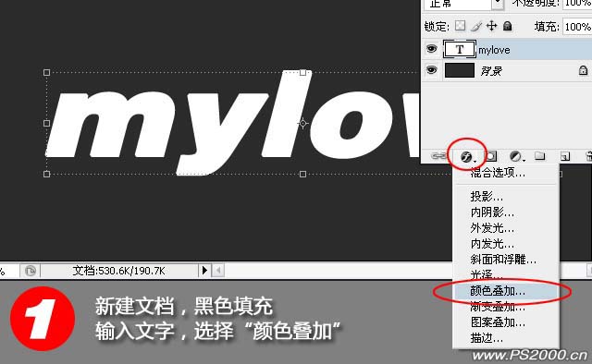Create a new group with folder icon
Viewport: 592px width, 364px height.
pyautogui.click(x=540, y=155)
